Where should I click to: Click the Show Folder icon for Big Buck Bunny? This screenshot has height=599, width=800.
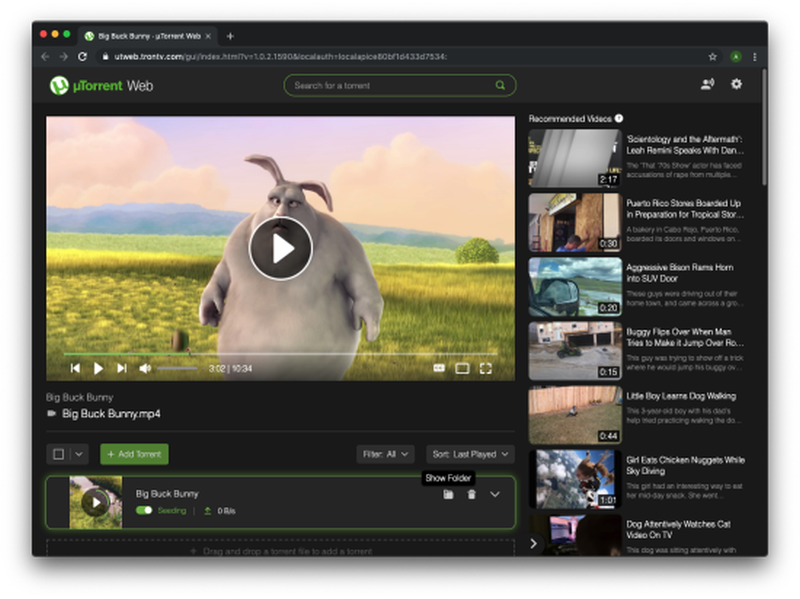[x=448, y=494]
